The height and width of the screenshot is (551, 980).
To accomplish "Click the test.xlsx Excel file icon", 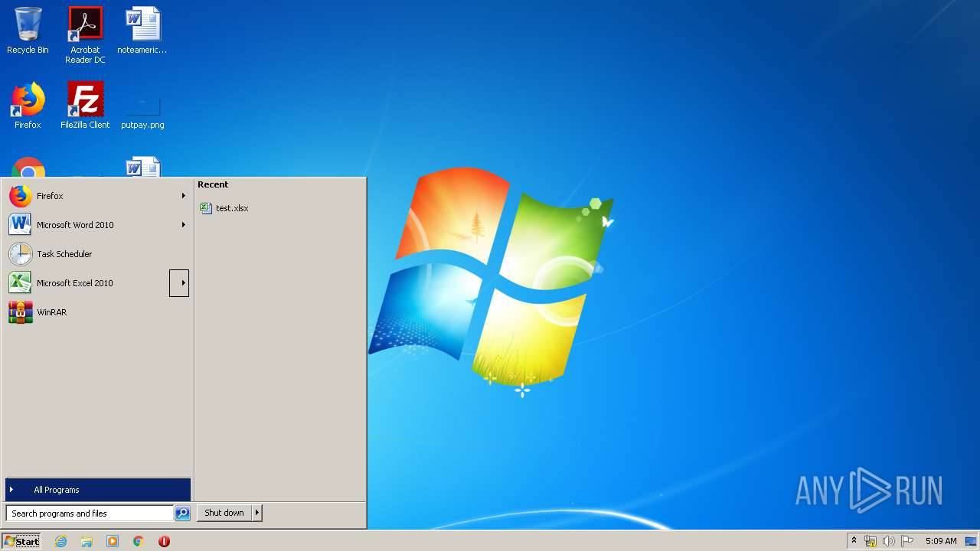I will 205,208.
